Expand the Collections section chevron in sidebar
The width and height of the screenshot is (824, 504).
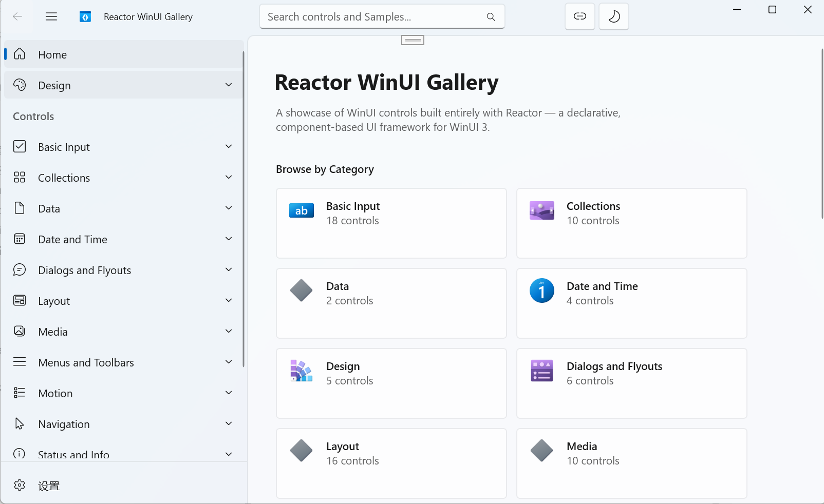pyautogui.click(x=229, y=177)
